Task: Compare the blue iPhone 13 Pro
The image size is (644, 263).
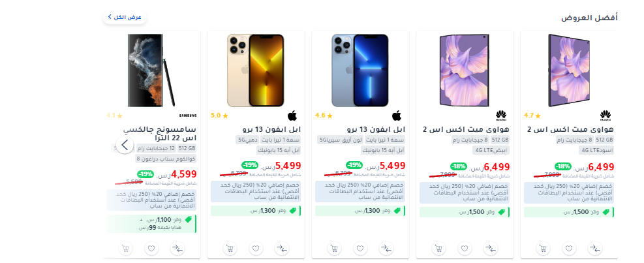Action: (x=386, y=249)
